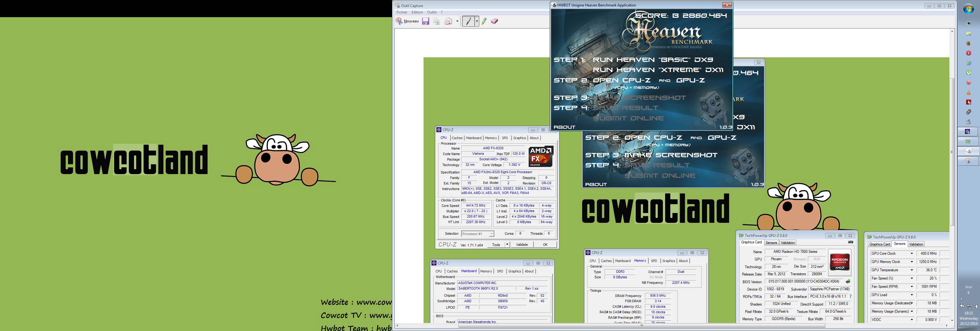
Task: Click the Outil Capture vertical scrollbar
Action: coord(952,152)
